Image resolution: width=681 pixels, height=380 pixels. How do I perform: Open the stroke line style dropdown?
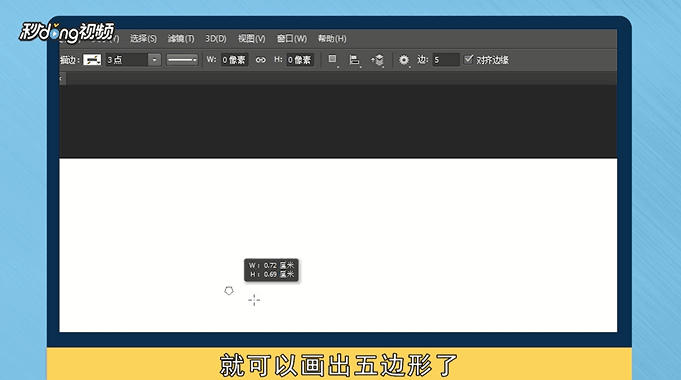pos(182,60)
